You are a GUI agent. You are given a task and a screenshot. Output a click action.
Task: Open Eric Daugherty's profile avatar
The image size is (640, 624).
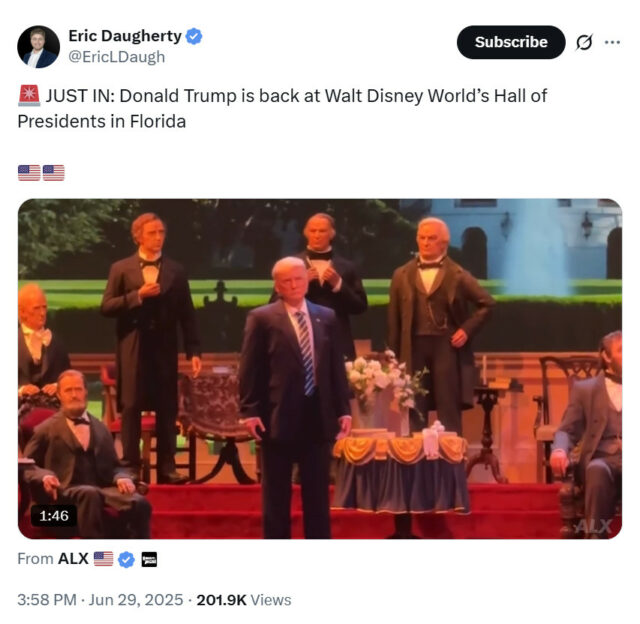click(x=38, y=47)
